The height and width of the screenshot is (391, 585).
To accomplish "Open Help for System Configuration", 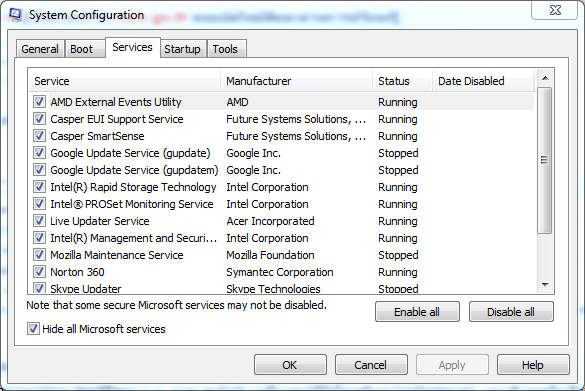I will point(533,365).
